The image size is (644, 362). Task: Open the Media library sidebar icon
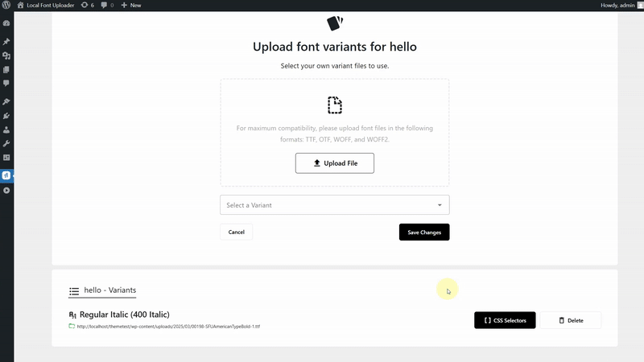6,56
